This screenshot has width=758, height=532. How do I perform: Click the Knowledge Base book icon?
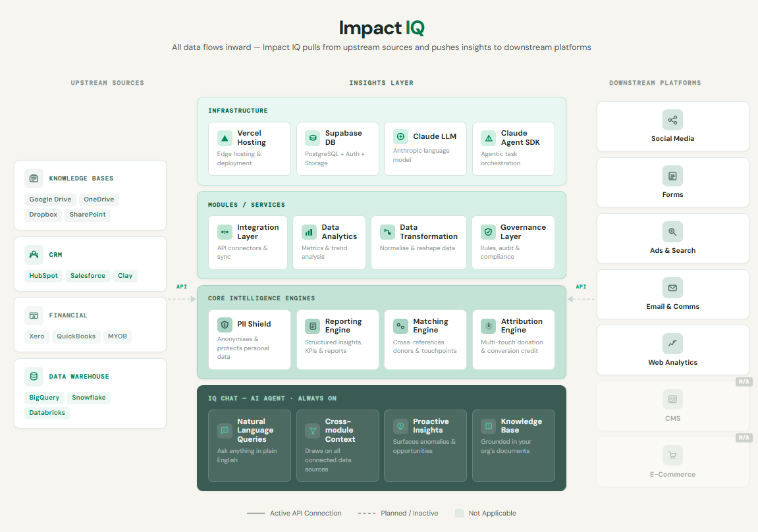pos(489,426)
